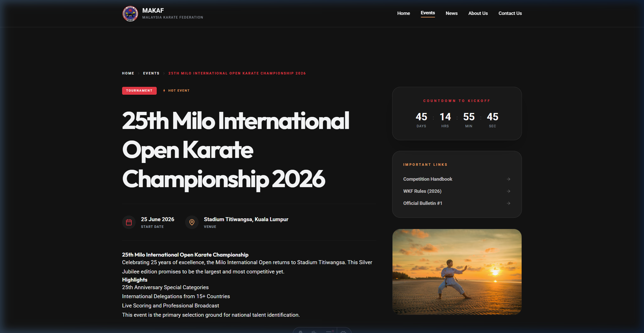Open the Events navigation item

click(x=428, y=13)
